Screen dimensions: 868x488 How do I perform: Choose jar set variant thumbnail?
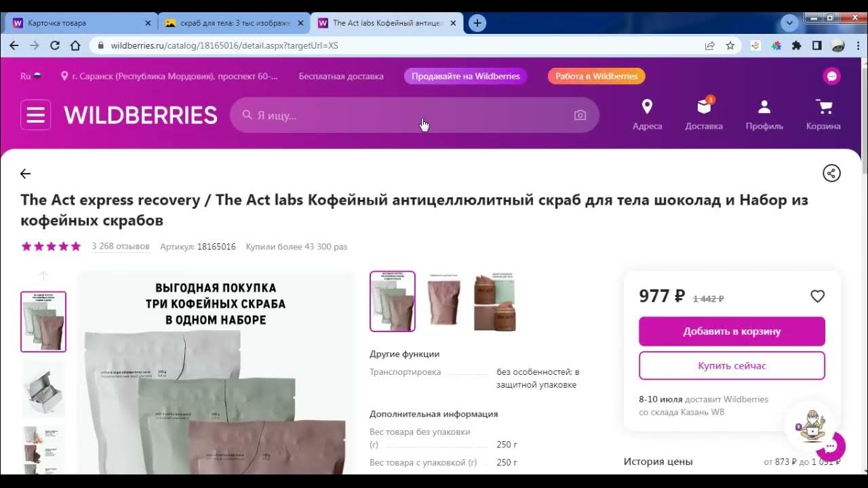coord(494,302)
